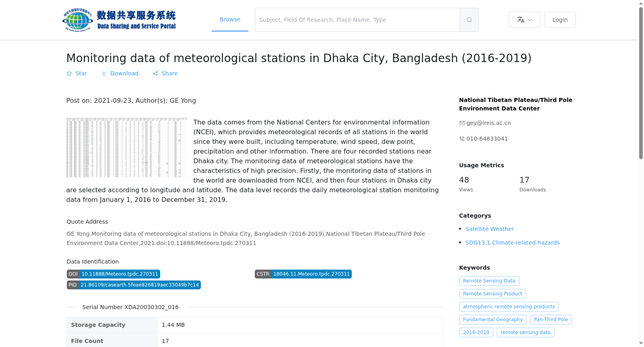Click the Download arrow icon
Viewport: 644px width, 347px height.
coord(104,73)
